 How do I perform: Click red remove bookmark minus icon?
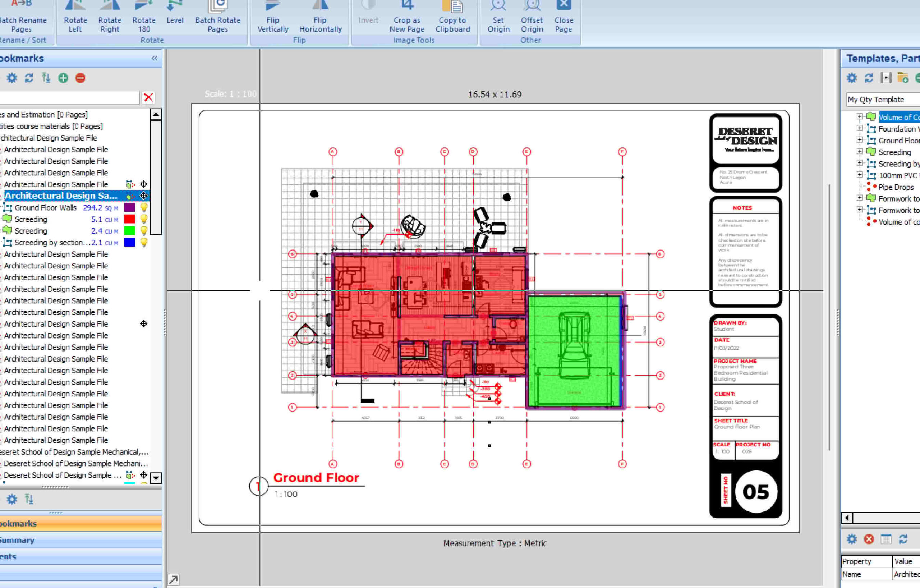tap(80, 78)
